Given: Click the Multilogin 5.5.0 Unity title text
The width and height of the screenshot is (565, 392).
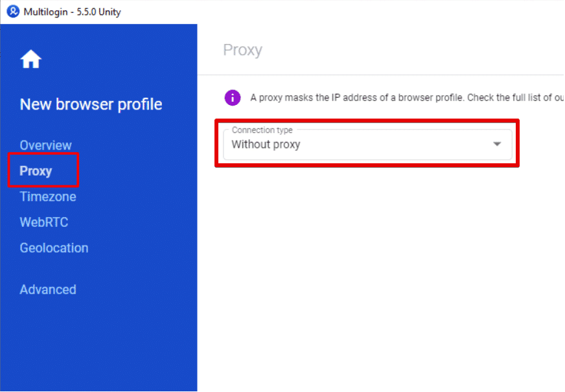Looking at the screenshot, I should point(72,12).
